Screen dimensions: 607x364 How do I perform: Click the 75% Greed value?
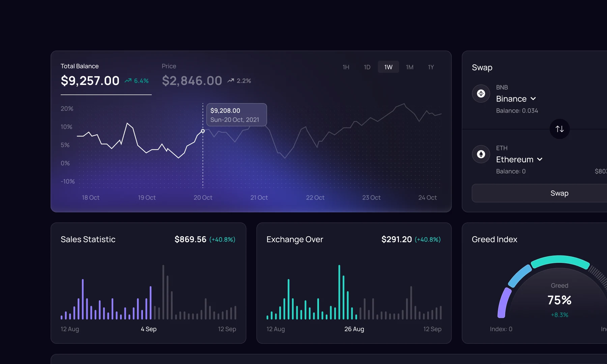point(559,300)
